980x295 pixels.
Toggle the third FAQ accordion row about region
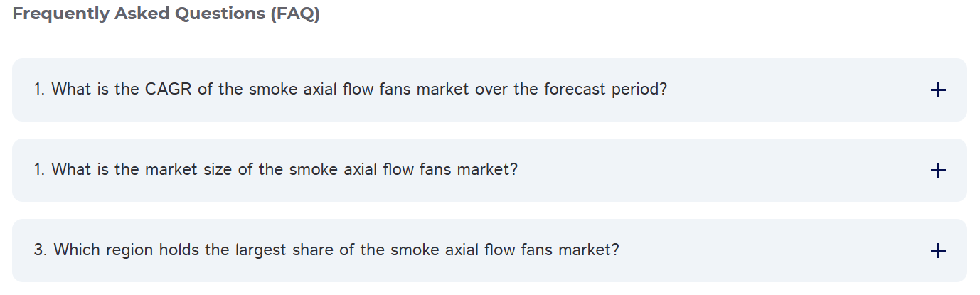tap(489, 251)
